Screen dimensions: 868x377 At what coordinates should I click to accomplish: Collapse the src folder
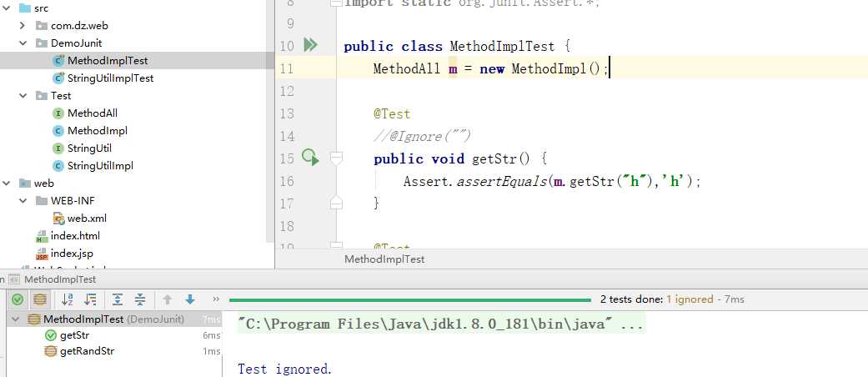[6, 8]
